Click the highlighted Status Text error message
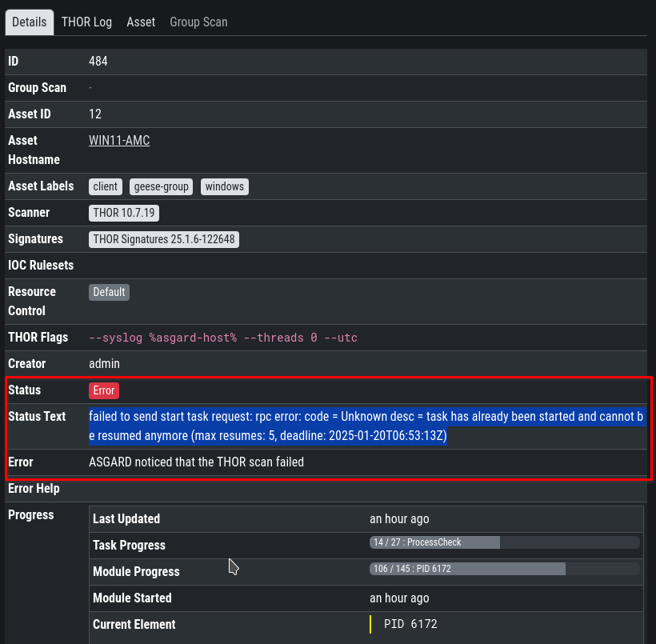 pos(366,426)
